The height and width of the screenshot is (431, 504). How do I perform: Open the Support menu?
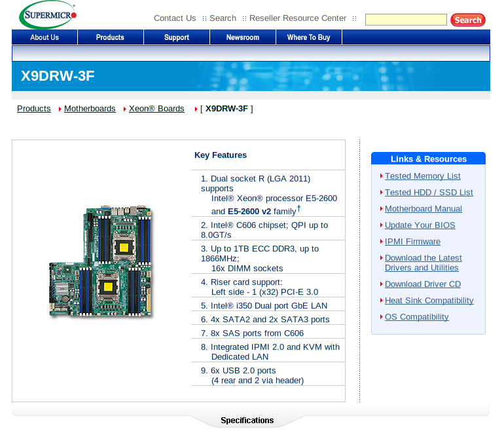click(x=177, y=37)
